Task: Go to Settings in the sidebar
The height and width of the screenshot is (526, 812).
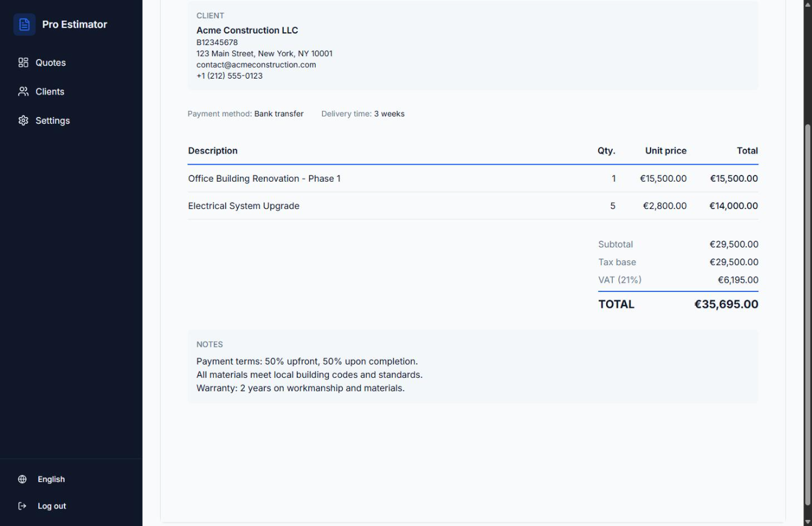Action: (52, 120)
